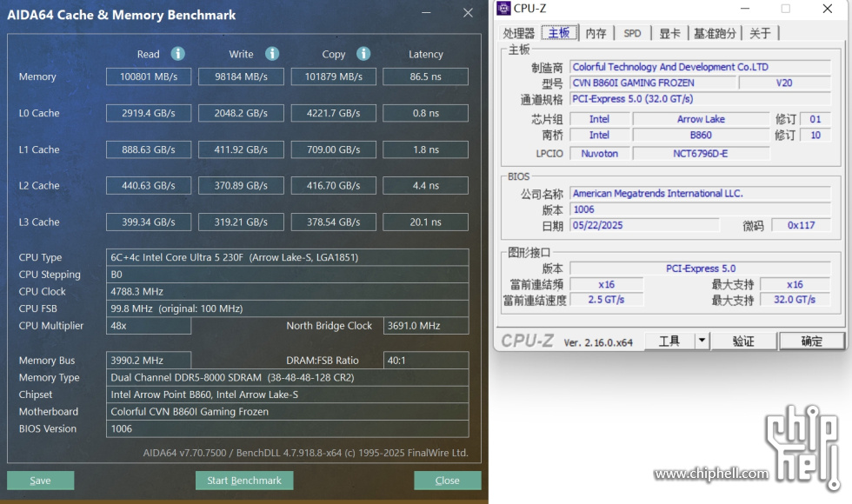Click the Motherboard field Colorful CVN B860I
Image resolution: width=852 pixels, height=504 pixels.
point(288,411)
